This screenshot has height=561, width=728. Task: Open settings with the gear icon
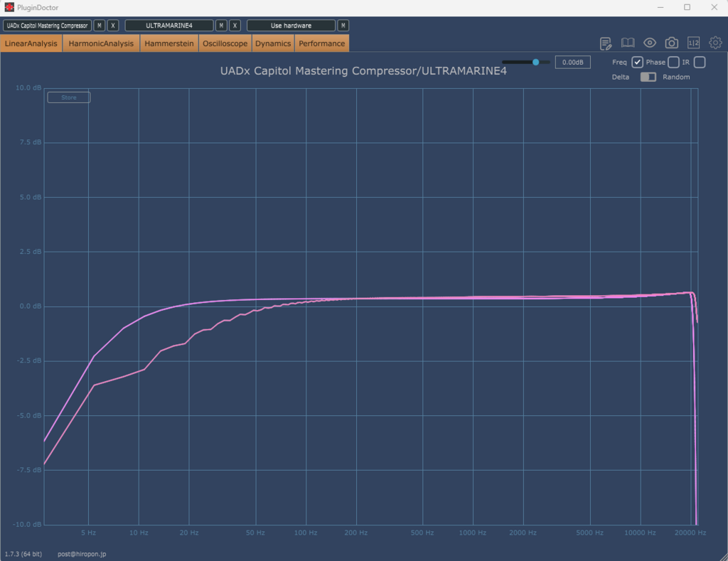(x=715, y=43)
